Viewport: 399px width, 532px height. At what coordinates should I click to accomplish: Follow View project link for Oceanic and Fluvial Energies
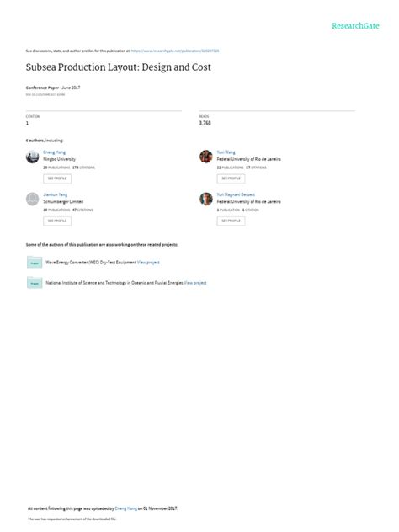pyautogui.click(x=195, y=283)
